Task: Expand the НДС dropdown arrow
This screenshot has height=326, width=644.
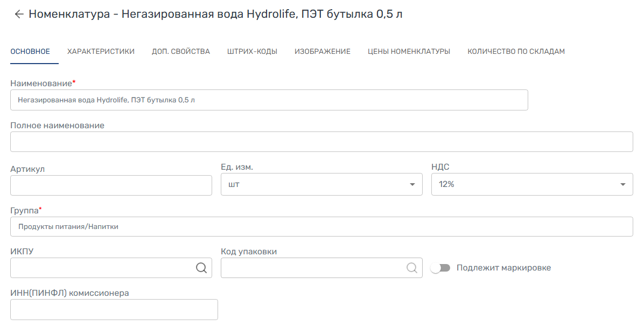Action: click(623, 184)
